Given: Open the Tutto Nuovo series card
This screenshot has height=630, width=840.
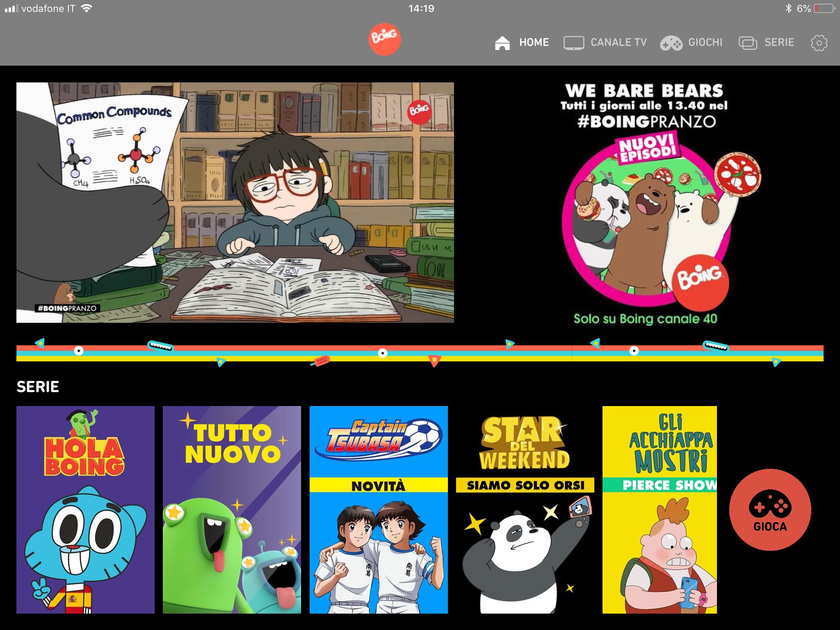Looking at the screenshot, I should [x=232, y=510].
